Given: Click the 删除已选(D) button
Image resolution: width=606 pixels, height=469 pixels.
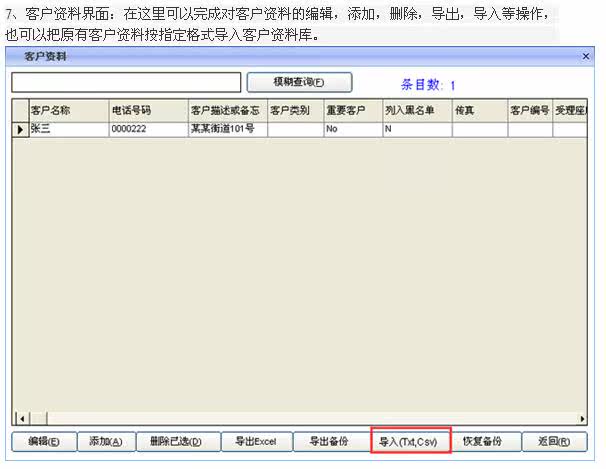Looking at the screenshot, I should 178,442.
